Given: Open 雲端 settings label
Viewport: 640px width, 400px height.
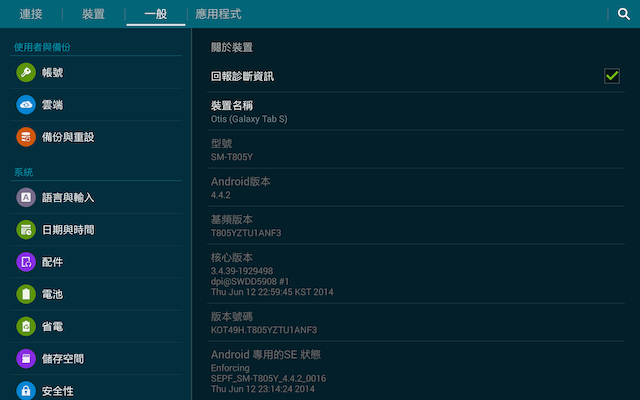Looking at the screenshot, I should point(52,105).
